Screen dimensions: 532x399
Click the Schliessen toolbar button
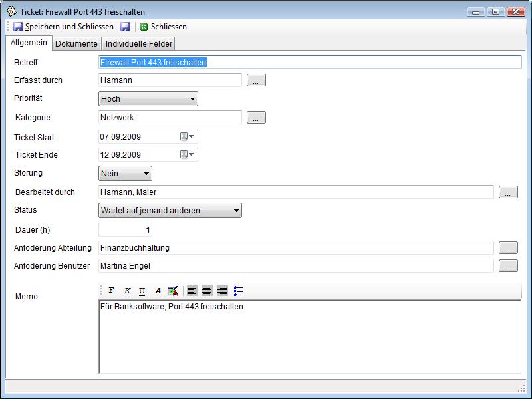pyautogui.click(x=164, y=27)
